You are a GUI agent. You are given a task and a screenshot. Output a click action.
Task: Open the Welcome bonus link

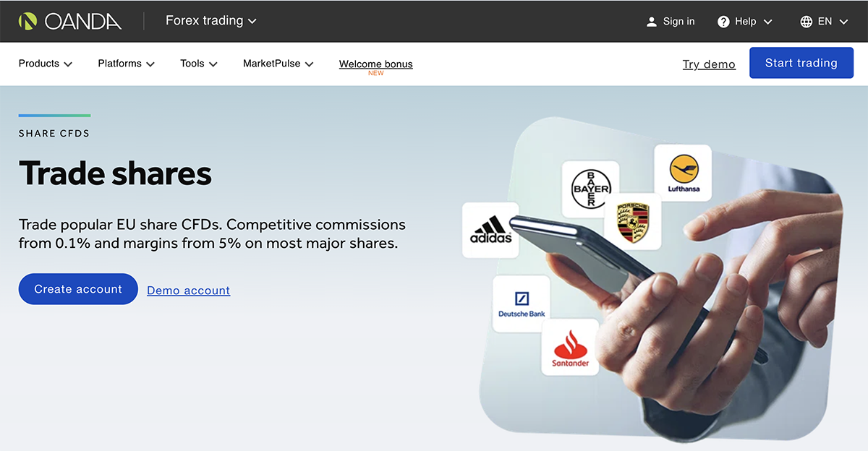coord(376,64)
